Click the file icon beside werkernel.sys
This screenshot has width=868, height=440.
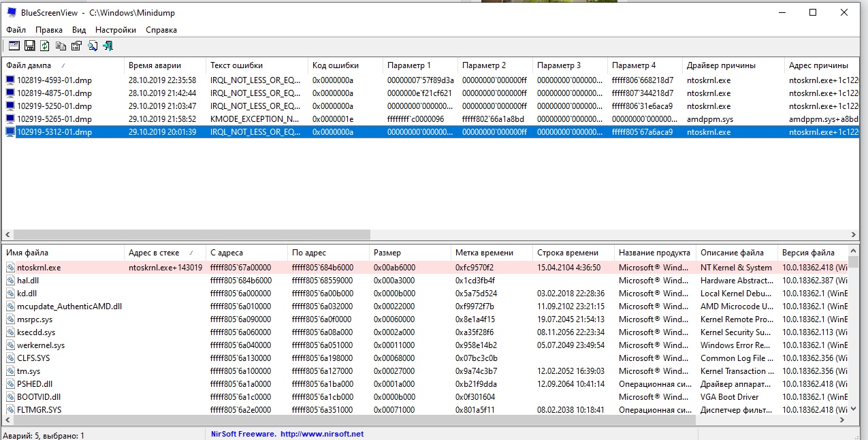[10, 345]
